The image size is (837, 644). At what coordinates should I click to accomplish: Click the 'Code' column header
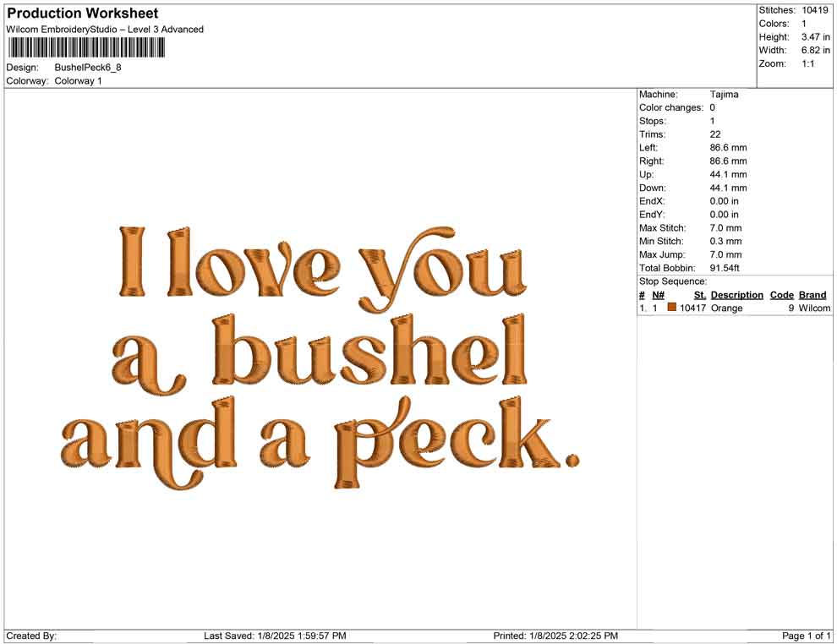point(781,295)
